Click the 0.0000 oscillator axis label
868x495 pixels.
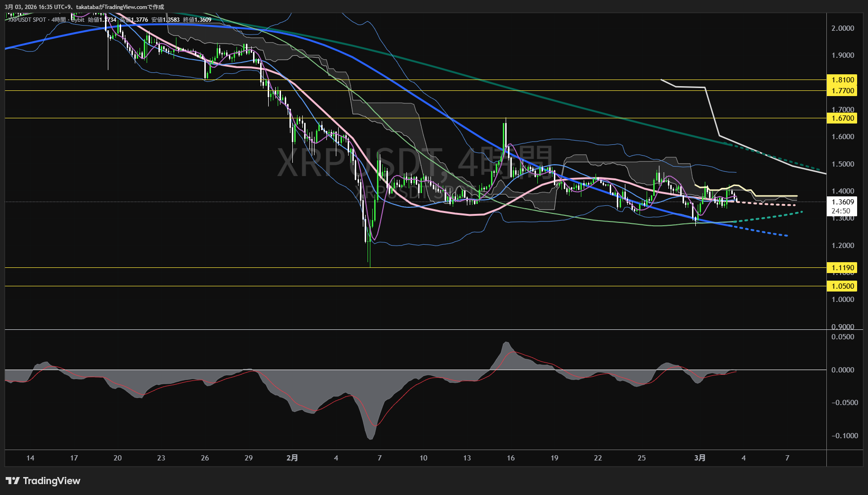[842, 370]
